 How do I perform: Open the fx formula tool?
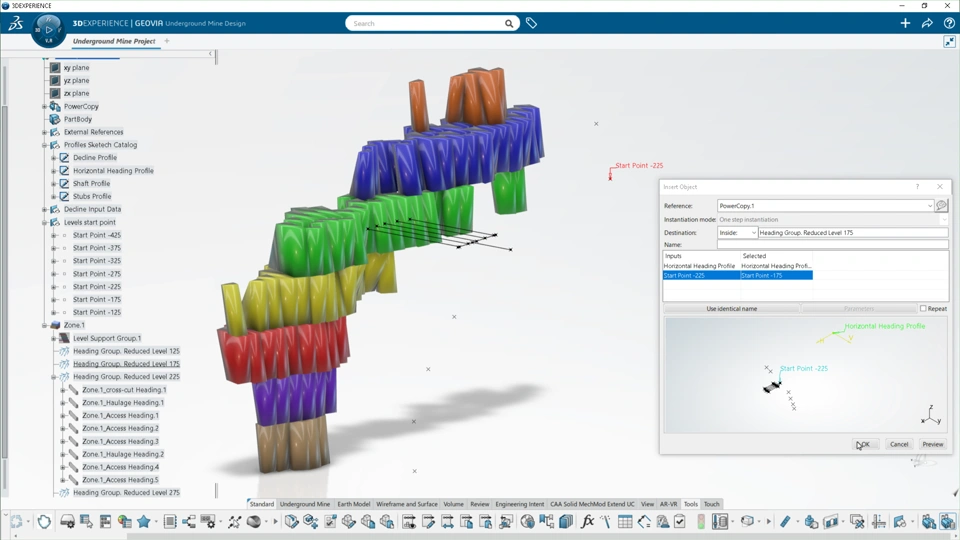coord(587,522)
